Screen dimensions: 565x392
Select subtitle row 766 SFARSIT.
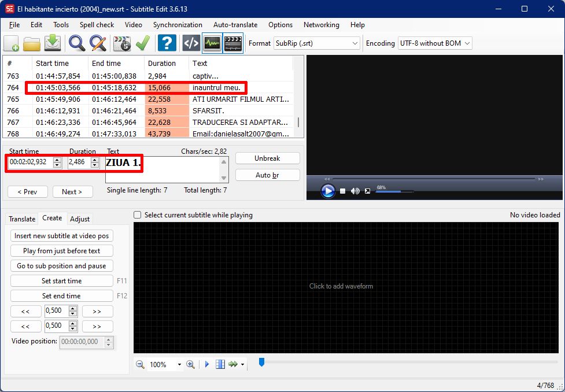(149, 110)
